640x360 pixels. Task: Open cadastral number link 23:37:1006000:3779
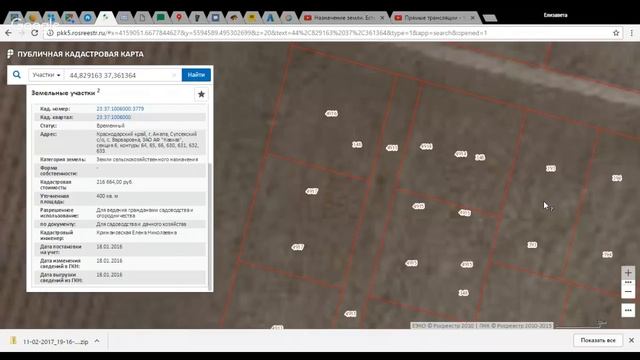pyautogui.click(x=120, y=109)
